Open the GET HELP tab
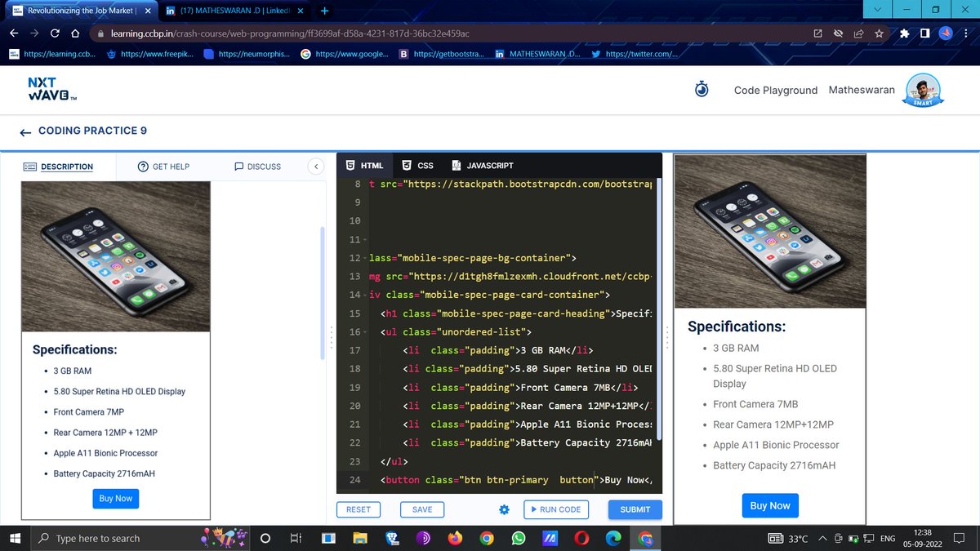The width and height of the screenshot is (980, 551). pos(163,167)
